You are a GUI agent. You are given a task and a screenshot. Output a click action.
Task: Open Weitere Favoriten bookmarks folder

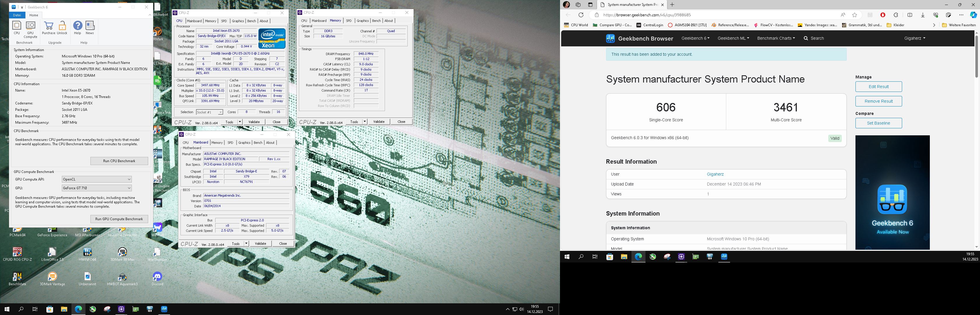point(959,25)
